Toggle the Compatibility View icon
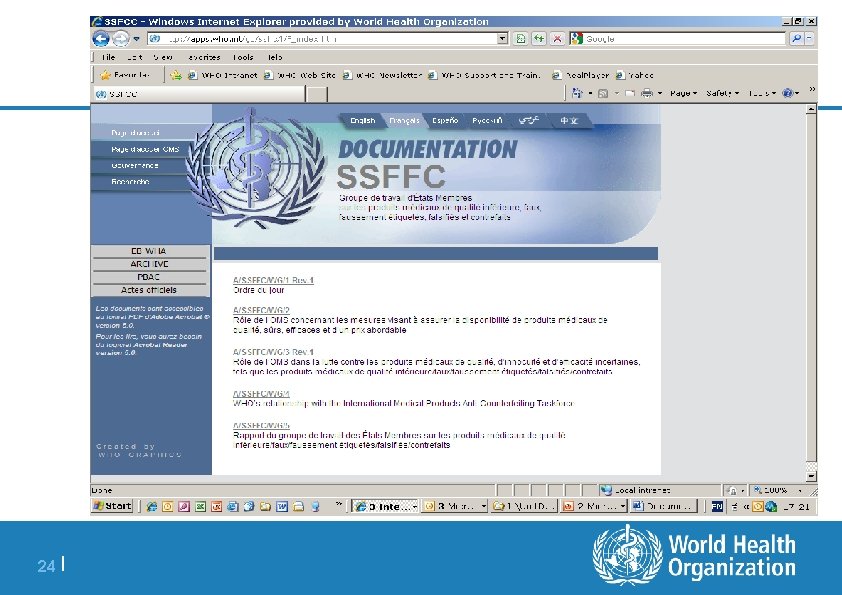The height and width of the screenshot is (595, 842). click(520, 39)
